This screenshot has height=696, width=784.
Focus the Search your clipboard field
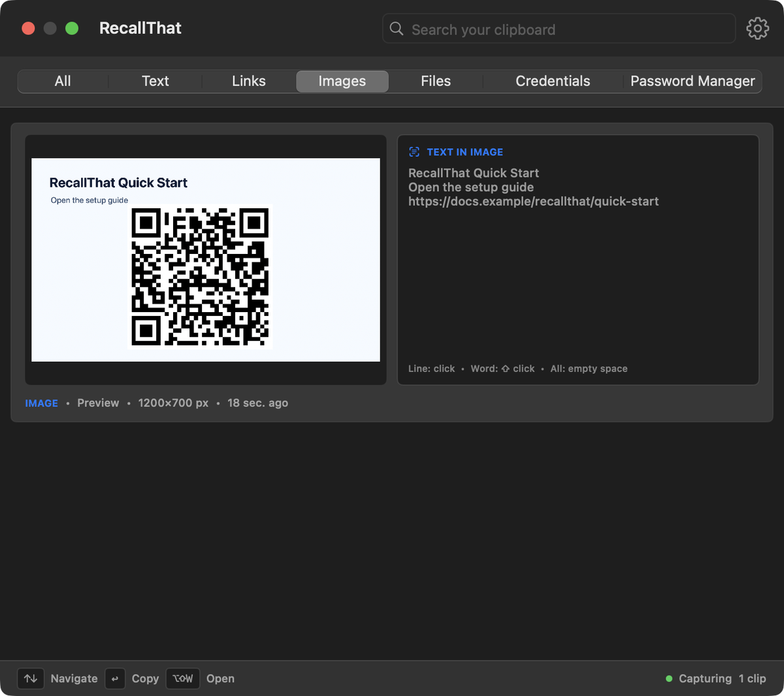click(559, 29)
